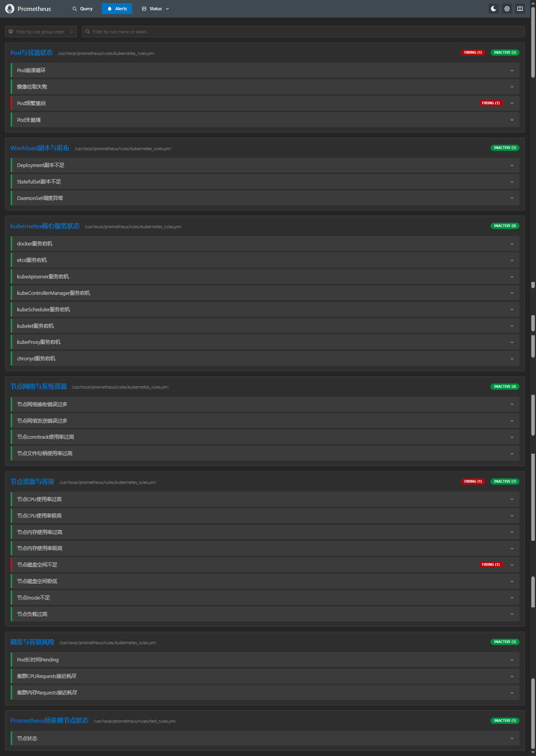Open settings gear icon

click(x=507, y=9)
